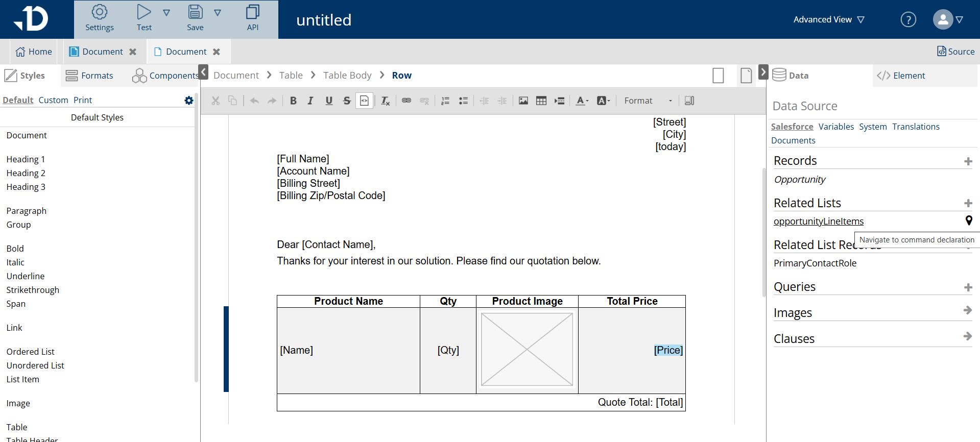The width and height of the screenshot is (980, 442).
Task: Open the Save options dropdown arrow
Action: [218, 13]
